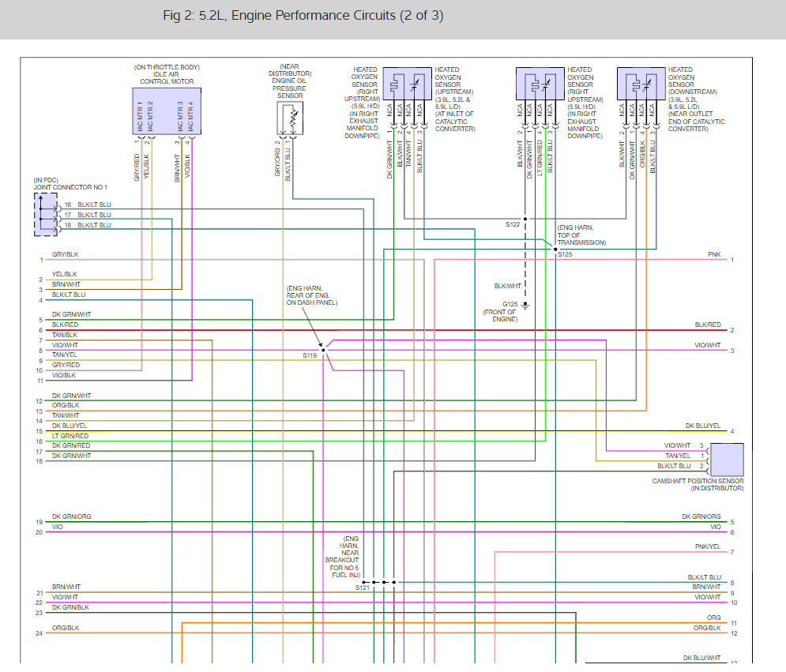Click the S125 splice dot
The image size is (786, 672).
point(555,249)
